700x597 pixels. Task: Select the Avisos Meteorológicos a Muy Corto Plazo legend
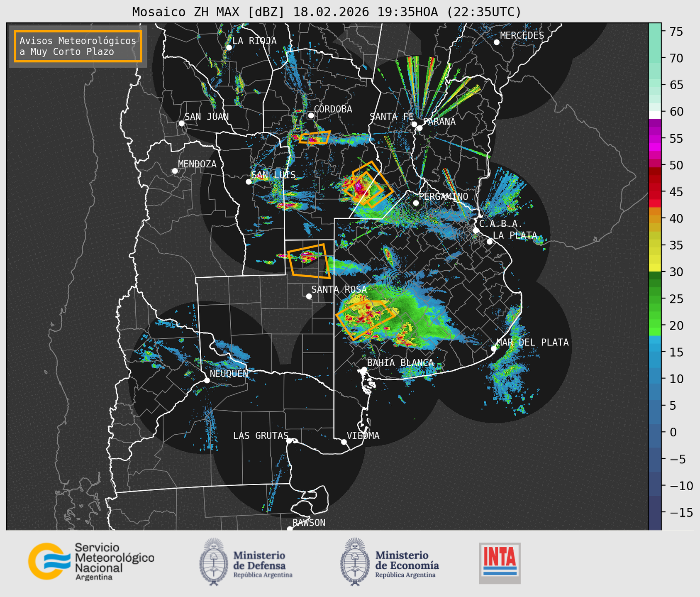(78, 46)
